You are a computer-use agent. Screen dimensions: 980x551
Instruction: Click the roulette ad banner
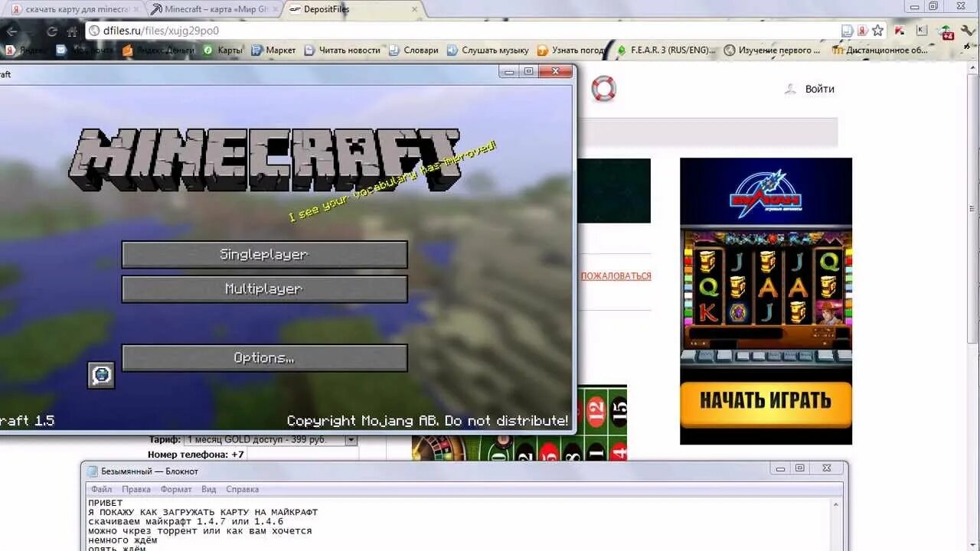(519, 422)
